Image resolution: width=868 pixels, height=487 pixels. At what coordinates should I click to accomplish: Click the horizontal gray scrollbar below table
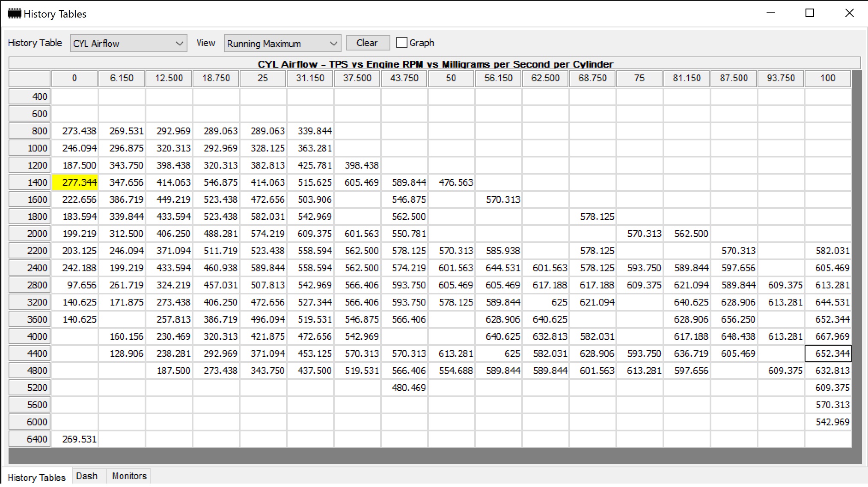(x=435, y=456)
